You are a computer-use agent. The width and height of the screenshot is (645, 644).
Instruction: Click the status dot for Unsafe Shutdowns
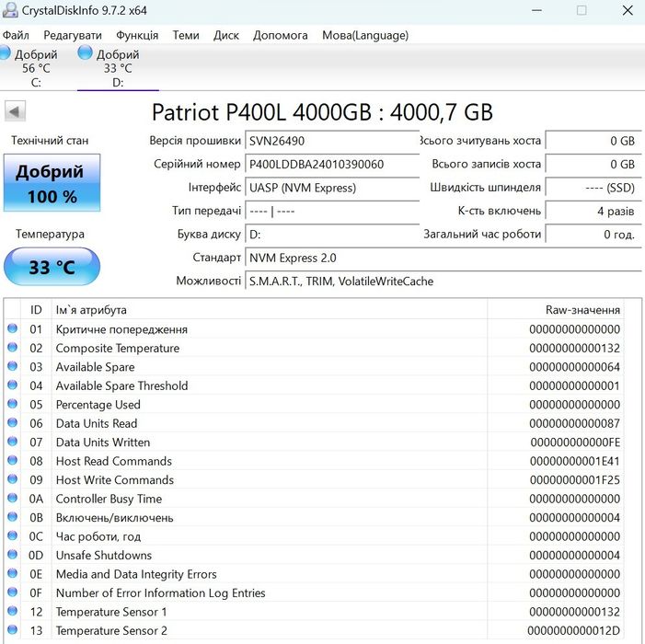13,556
